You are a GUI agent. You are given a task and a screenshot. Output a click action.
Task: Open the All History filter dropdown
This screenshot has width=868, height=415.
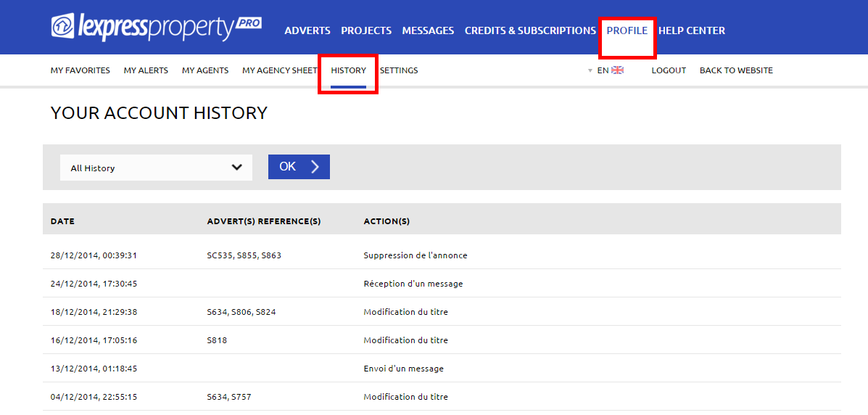[156, 168]
